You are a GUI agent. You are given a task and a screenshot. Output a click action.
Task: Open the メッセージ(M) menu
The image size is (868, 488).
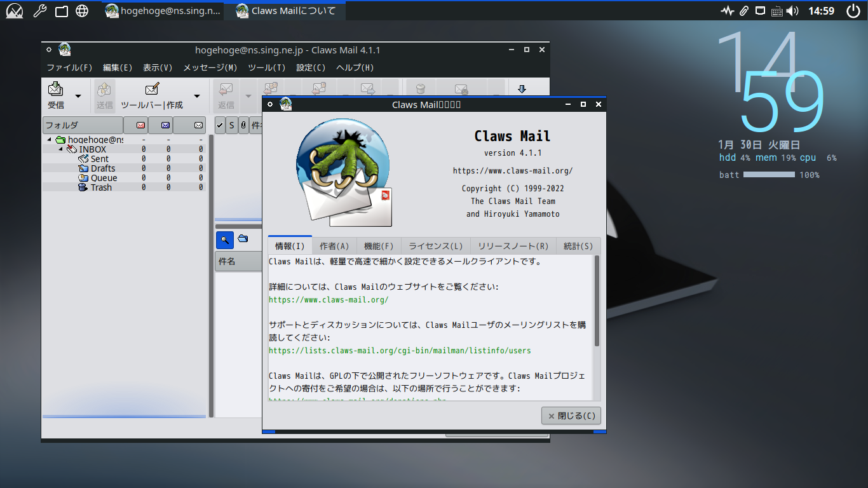pyautogui.click(x=210, y=67)
